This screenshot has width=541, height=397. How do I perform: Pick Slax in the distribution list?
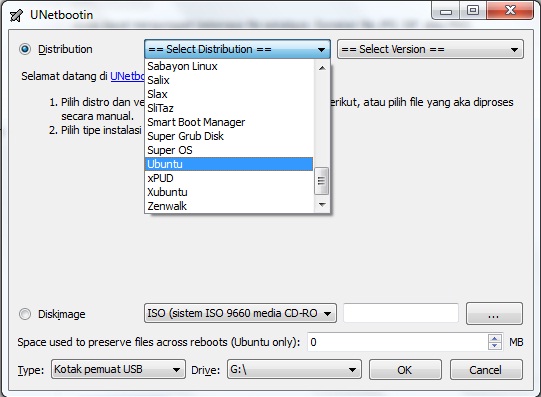(229, 94)
